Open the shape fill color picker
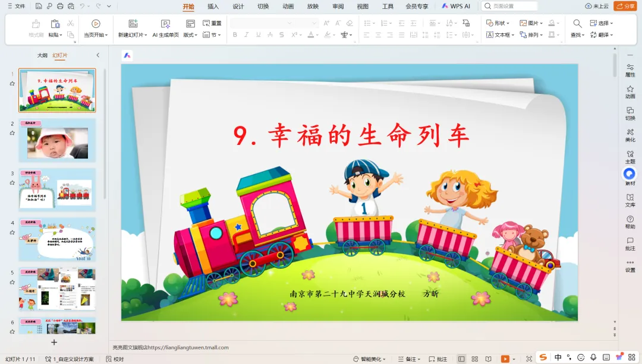This screenshot has width=642, height=364. click(x=554, y=23)
